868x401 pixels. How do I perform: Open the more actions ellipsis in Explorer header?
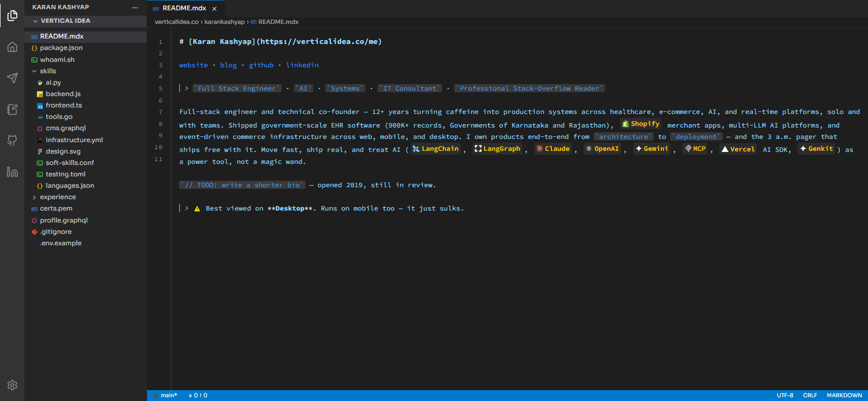[135, 8]
